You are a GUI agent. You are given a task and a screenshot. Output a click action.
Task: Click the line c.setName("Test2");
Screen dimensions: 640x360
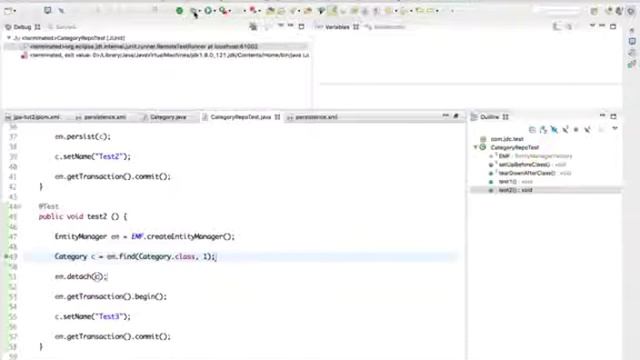[x=93, y=157]
